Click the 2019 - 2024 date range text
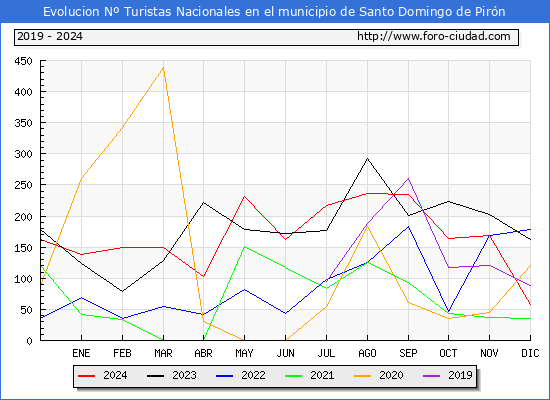 pos(50,36)
